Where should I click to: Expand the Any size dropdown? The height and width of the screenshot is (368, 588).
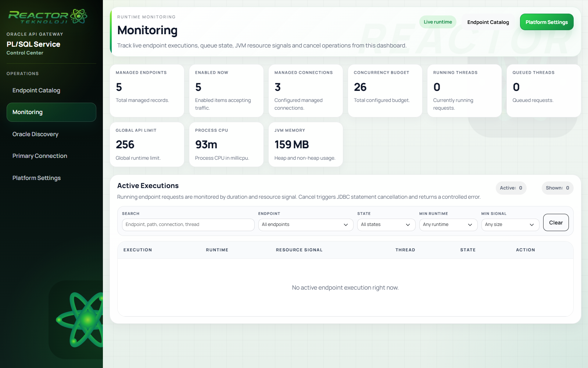[510, 224]
